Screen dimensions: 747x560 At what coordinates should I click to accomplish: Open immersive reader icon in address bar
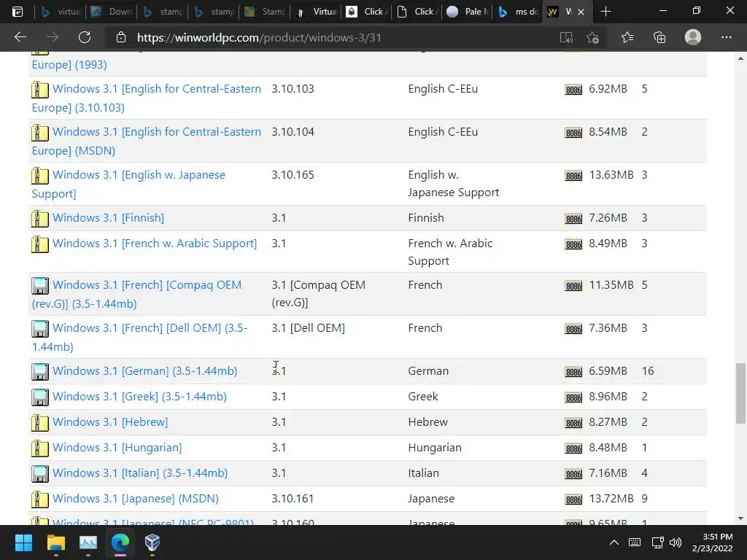coord(566,37)
